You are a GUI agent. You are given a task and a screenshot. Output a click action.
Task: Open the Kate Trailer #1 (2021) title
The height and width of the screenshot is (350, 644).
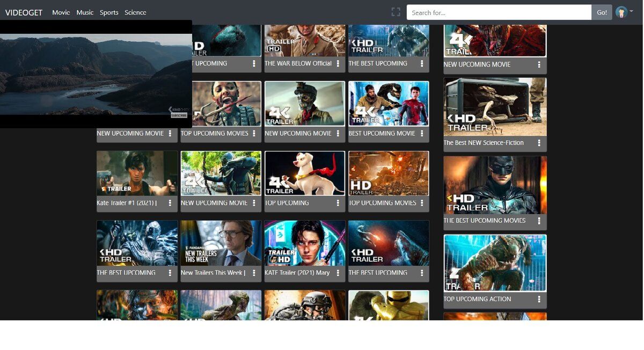point(127,203)
